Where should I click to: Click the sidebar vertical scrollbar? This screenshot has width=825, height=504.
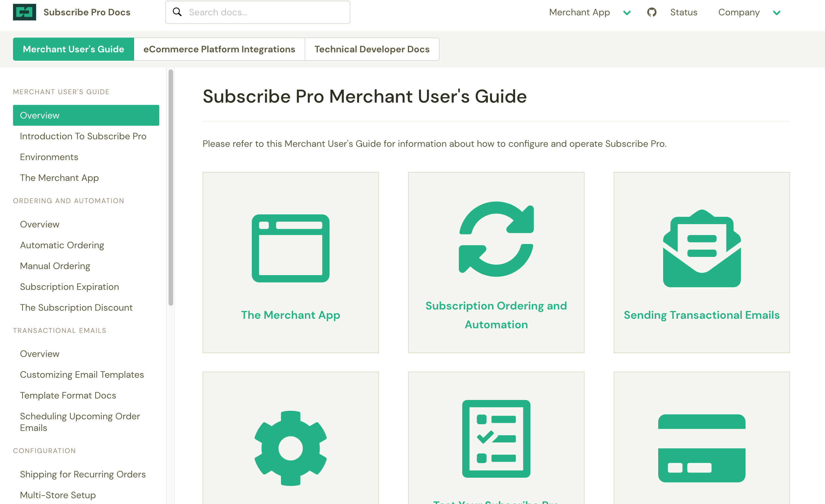(171, 187)
